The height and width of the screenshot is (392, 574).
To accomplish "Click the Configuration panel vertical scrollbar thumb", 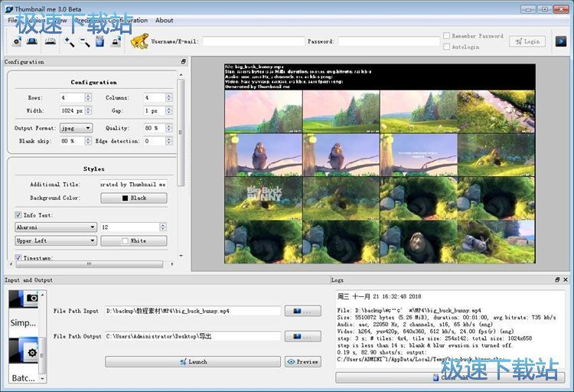I will coord(181,132).
